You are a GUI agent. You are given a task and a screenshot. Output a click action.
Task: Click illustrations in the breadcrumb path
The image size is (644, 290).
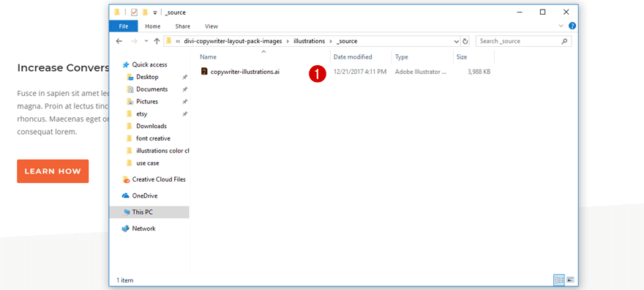(310, 41)
